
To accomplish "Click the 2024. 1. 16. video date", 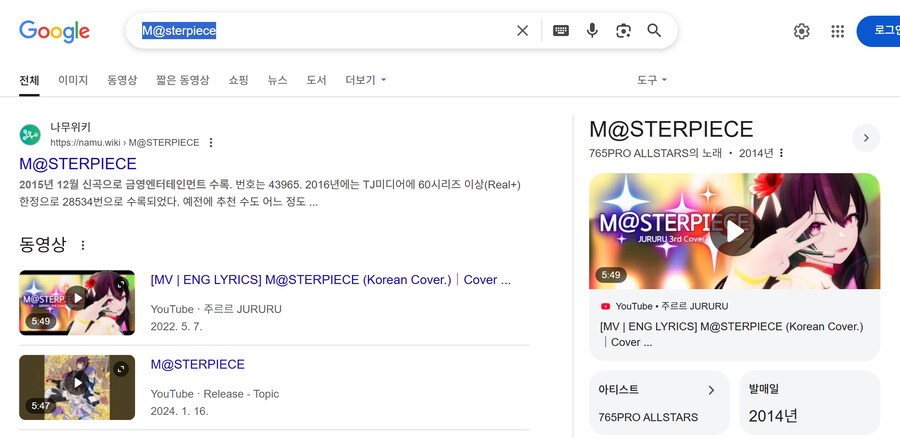I will [x=179, y=412].
